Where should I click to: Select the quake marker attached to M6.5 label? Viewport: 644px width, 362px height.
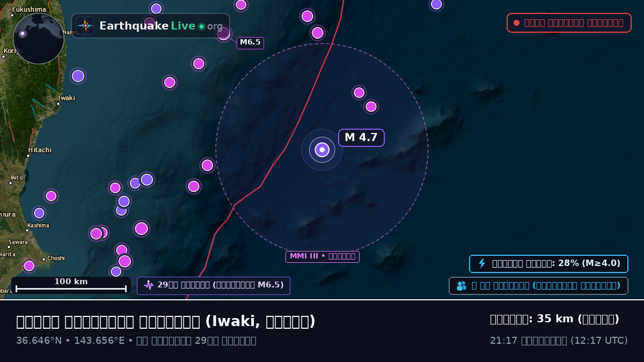point(223,33)
